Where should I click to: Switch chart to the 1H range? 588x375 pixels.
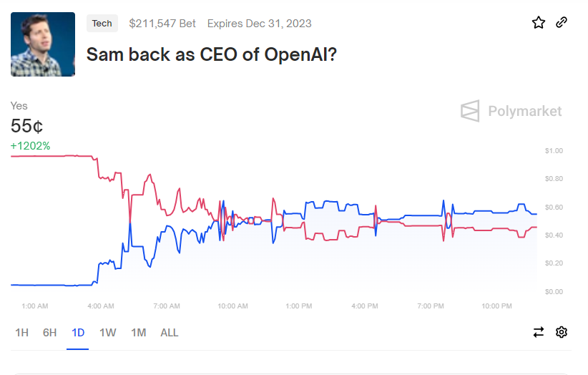(x=22, y=333)
